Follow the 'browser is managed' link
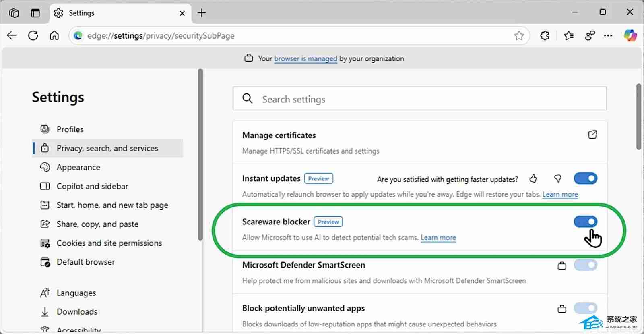The height and width of the screenshot is (334, 644). coord(305,59)
